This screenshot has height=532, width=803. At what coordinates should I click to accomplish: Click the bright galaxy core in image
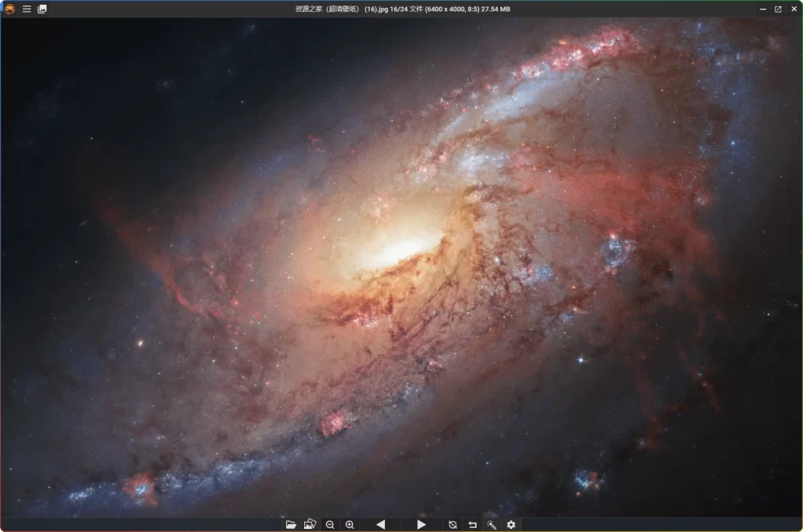click(x=401, y=249)
